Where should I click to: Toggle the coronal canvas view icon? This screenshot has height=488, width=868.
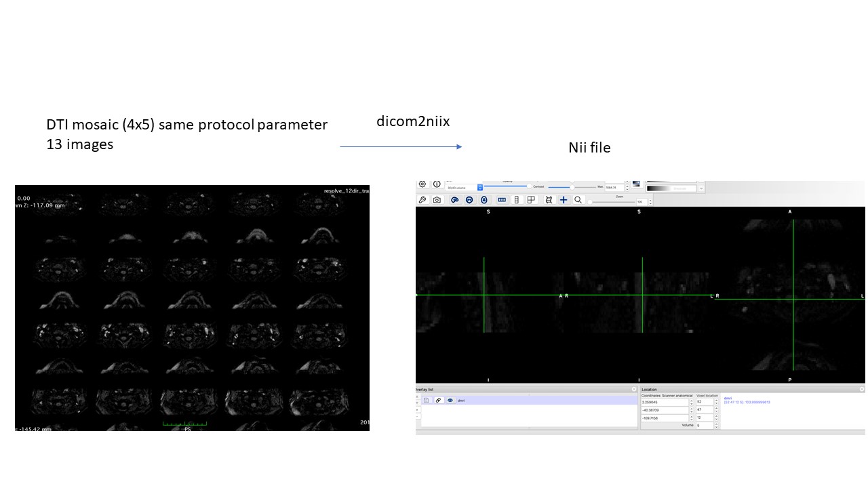469,200
